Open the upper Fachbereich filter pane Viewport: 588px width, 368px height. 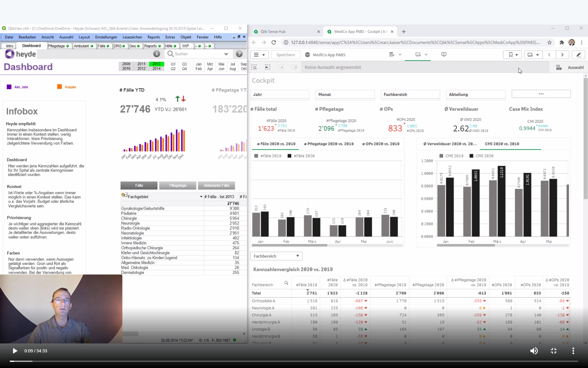click(x=410, y=94)
